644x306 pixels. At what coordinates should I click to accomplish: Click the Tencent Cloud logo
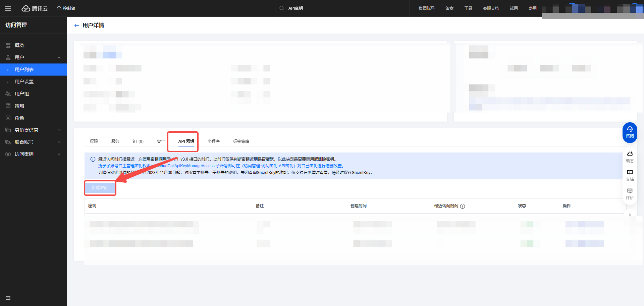tap(35, 8)
